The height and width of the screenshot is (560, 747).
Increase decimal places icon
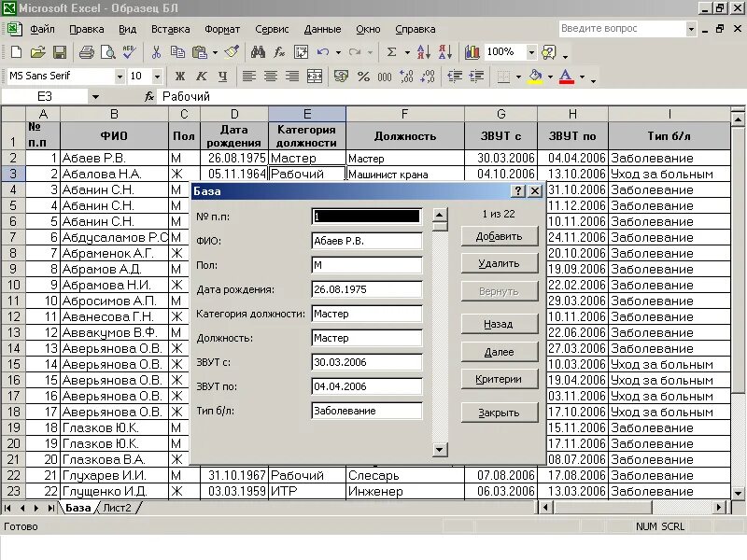coord(406,77)
